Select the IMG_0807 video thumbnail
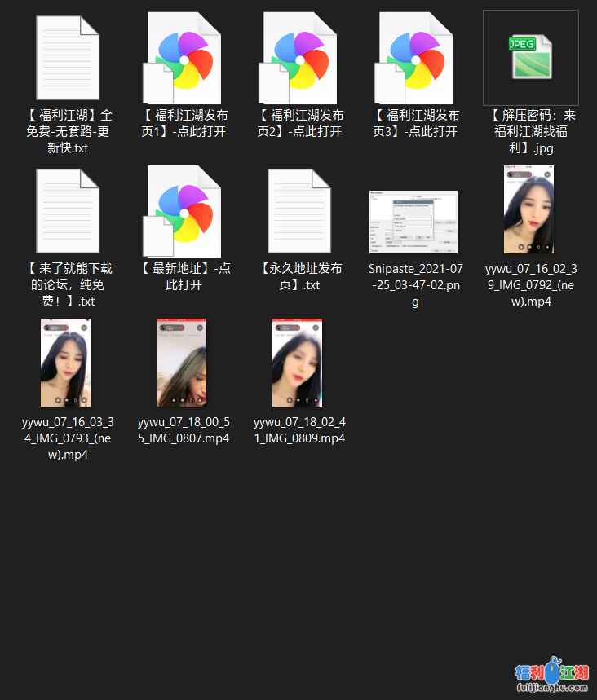 [182, 363]
